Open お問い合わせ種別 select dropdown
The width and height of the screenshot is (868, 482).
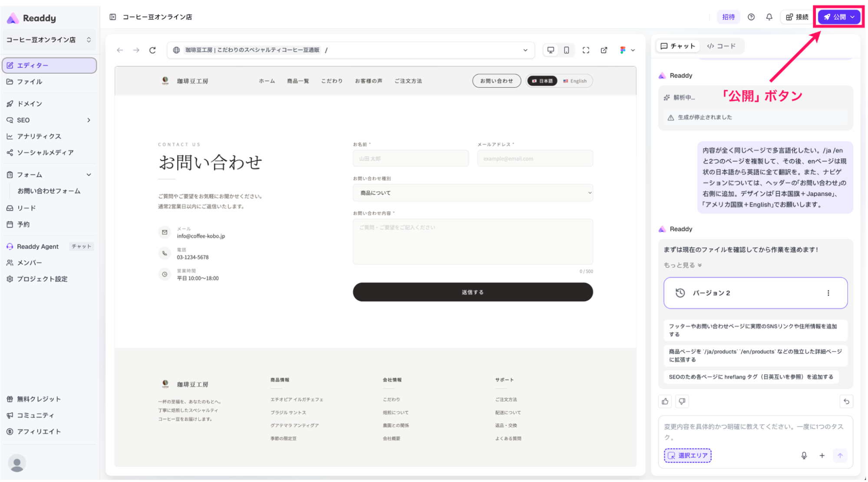click(473, 193)
